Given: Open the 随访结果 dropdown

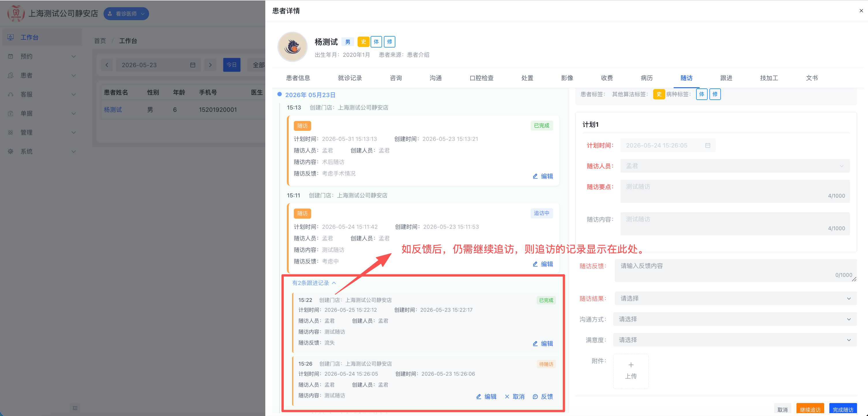Looking at the screenshot, I should [736, 298].
